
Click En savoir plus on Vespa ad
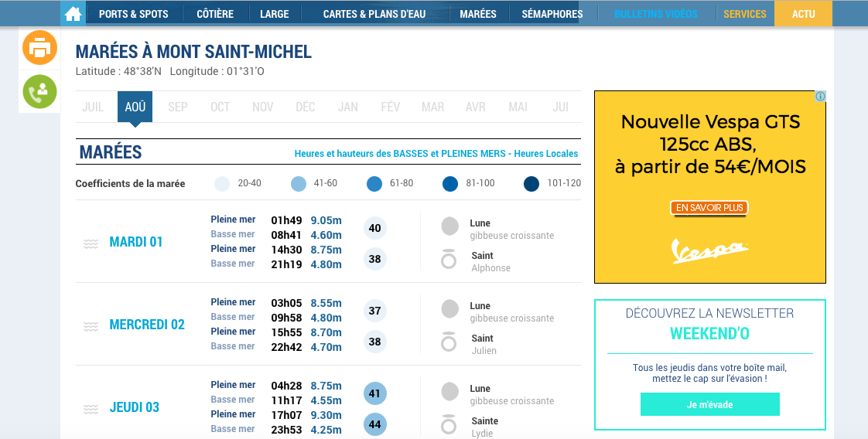pos(709,208)
